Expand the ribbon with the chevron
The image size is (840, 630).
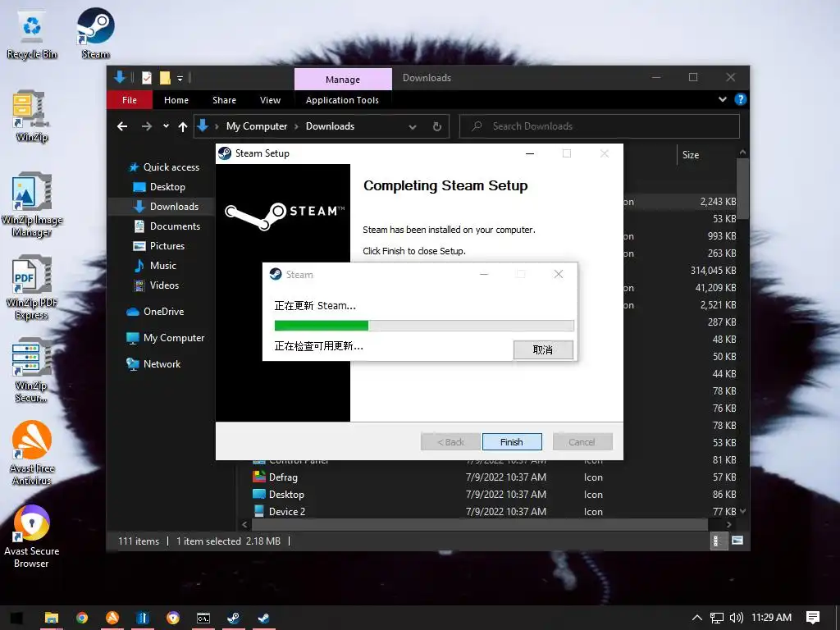point(722,99)
